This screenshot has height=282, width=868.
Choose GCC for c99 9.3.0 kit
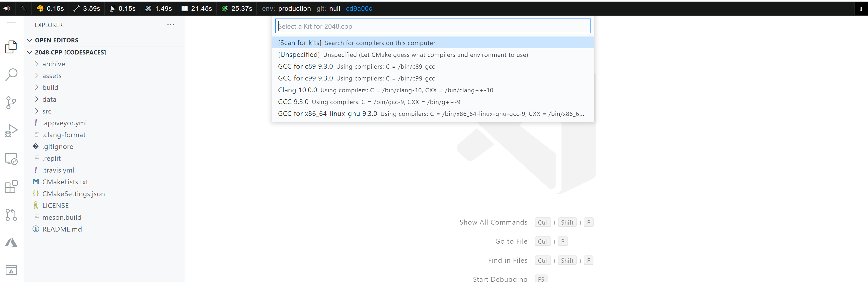coord(433,78)
